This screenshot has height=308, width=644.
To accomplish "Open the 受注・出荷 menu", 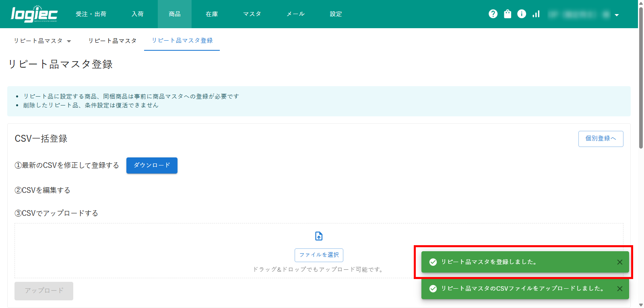I will pos(91,14).
